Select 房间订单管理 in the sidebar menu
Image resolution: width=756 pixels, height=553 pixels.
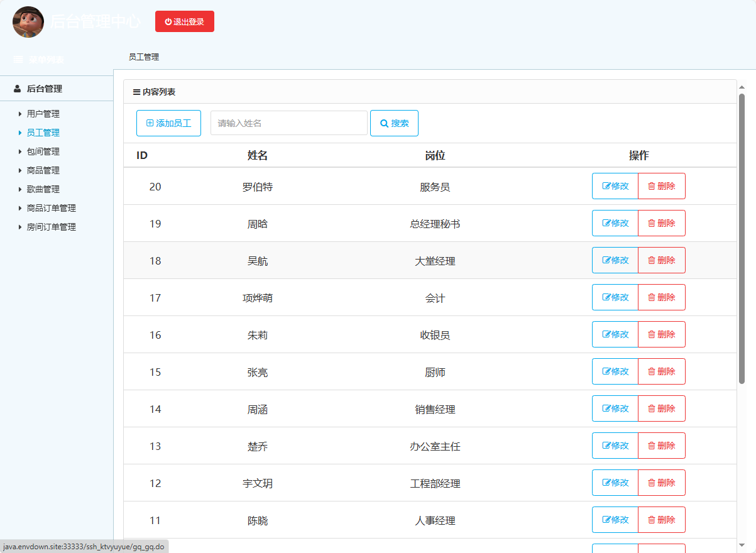pos(52,227)
